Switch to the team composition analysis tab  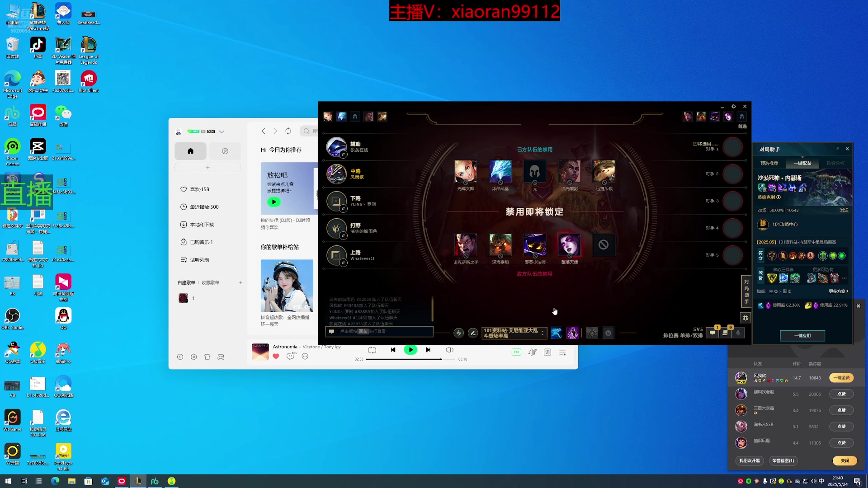(x=835, y=164)
